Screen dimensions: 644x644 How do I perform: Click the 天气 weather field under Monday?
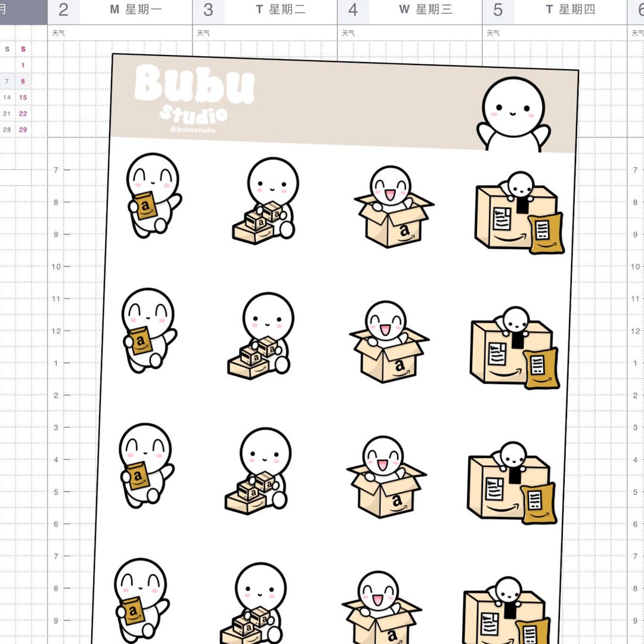[x=120, y=33]
